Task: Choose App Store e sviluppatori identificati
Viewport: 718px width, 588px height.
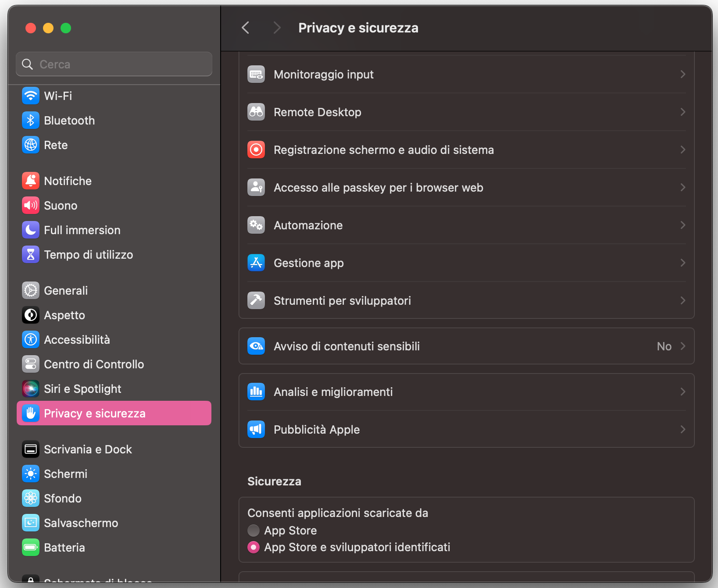Action: click(x=253, y=547)
